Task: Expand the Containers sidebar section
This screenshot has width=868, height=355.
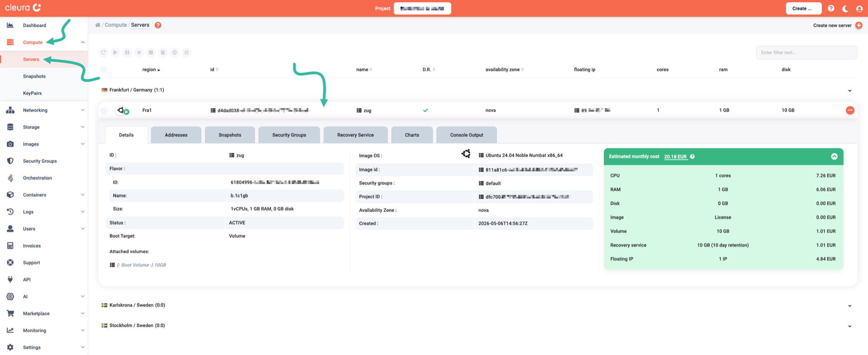Action: coord(83,195)
